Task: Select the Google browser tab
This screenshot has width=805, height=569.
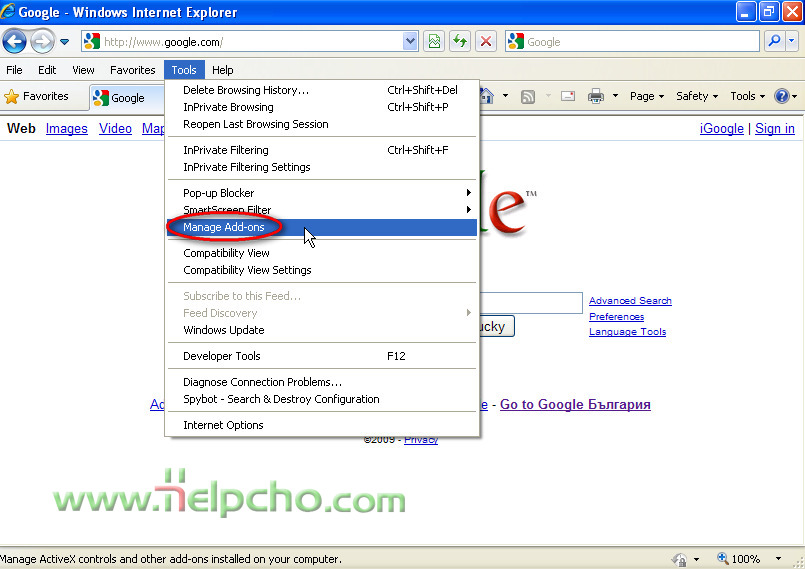Action: point(126,98)
